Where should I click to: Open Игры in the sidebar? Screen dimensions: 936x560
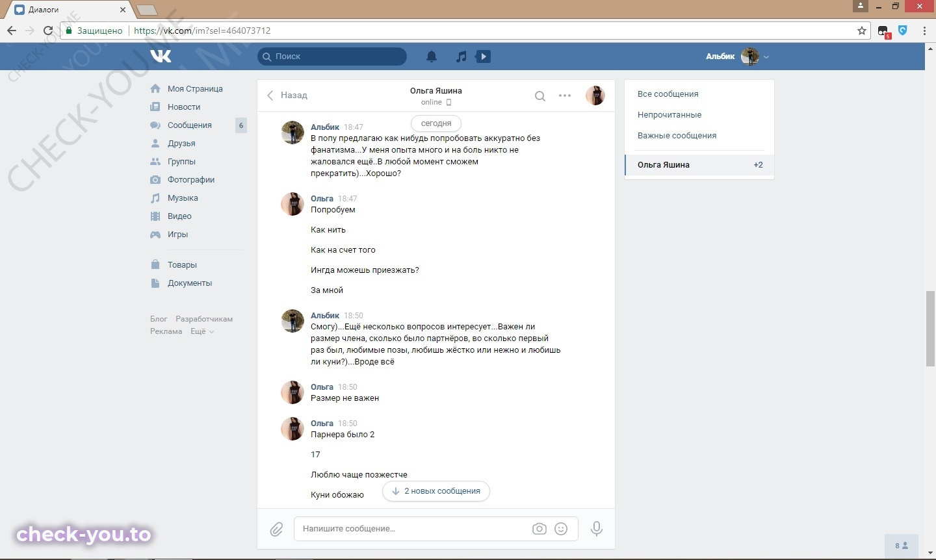177,235
